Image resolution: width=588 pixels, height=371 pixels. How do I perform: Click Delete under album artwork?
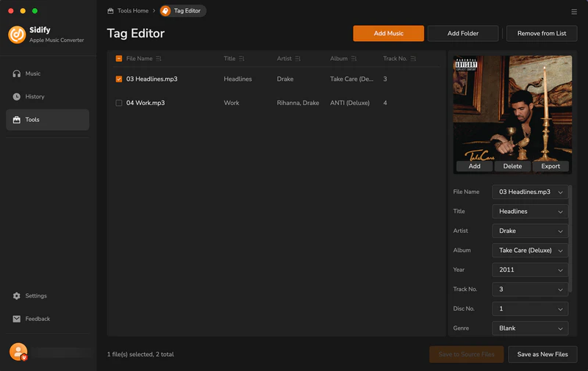(x=512, y=166)
